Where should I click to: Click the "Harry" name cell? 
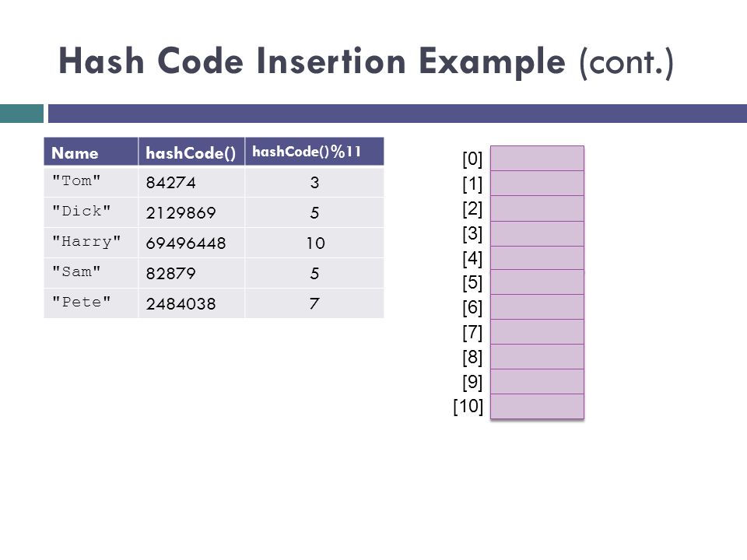click(x=91, y=243)
